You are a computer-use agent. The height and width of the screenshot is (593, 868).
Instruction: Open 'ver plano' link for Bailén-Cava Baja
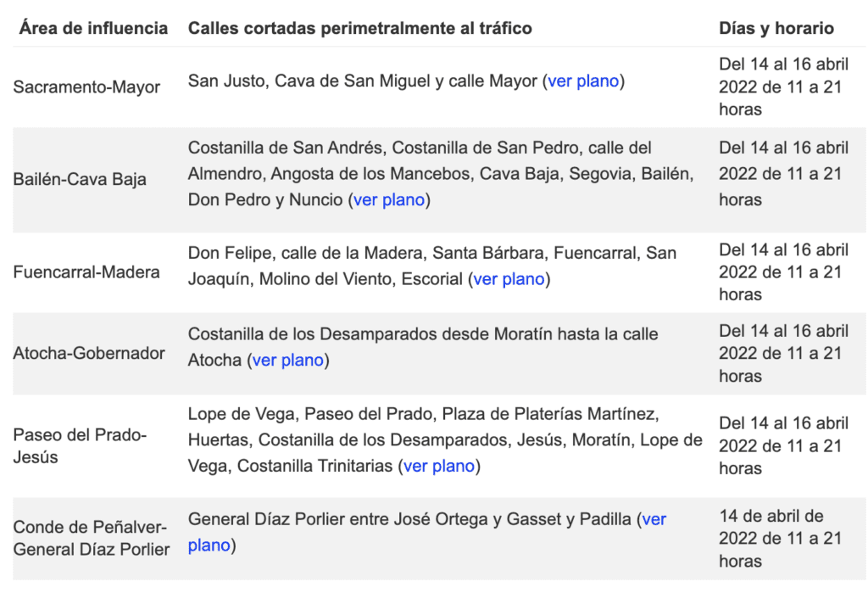(391, 200)
